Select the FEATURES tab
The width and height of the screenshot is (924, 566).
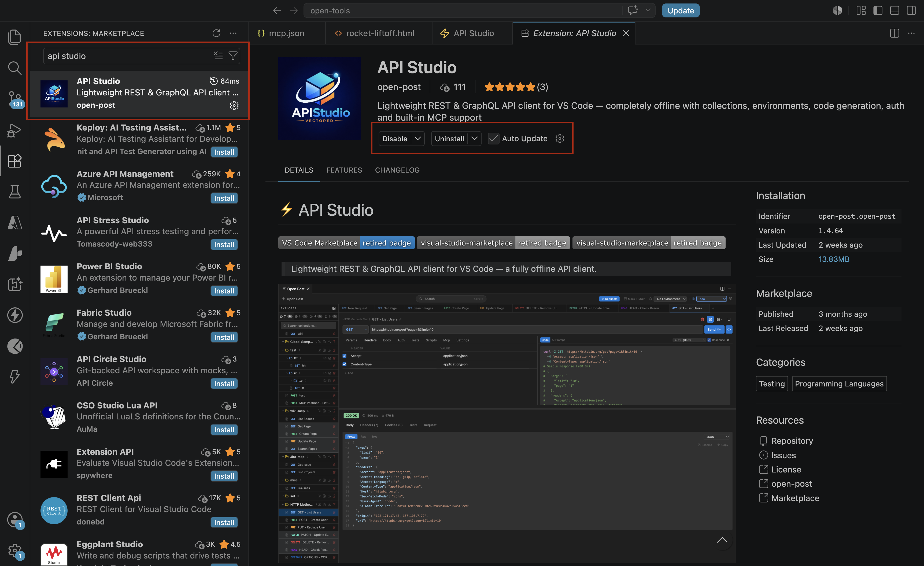[344, 170]
